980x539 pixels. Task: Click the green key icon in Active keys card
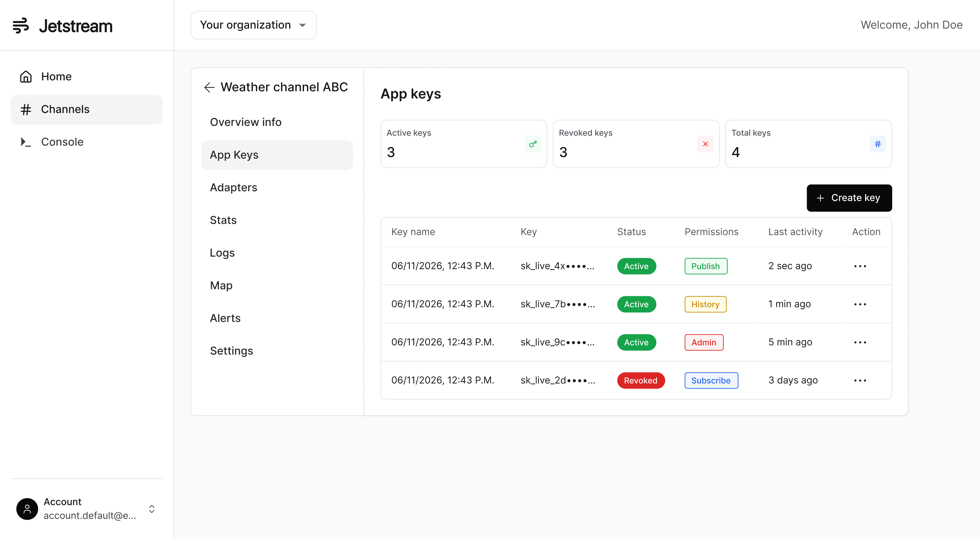(533, 144)
